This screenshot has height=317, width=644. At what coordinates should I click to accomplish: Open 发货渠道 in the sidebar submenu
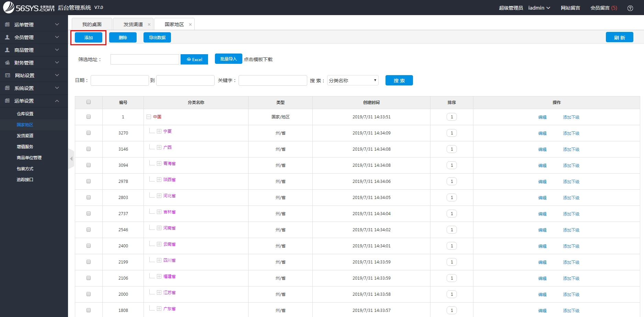tap(25, 136)
